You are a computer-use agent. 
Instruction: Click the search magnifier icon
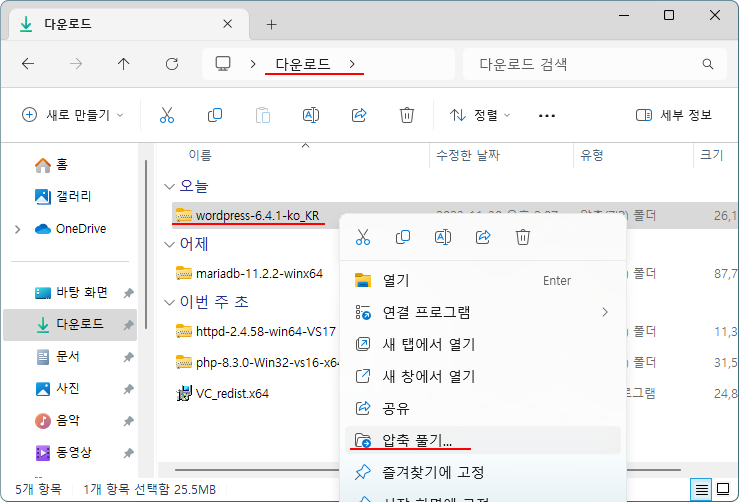click(708, 64)
